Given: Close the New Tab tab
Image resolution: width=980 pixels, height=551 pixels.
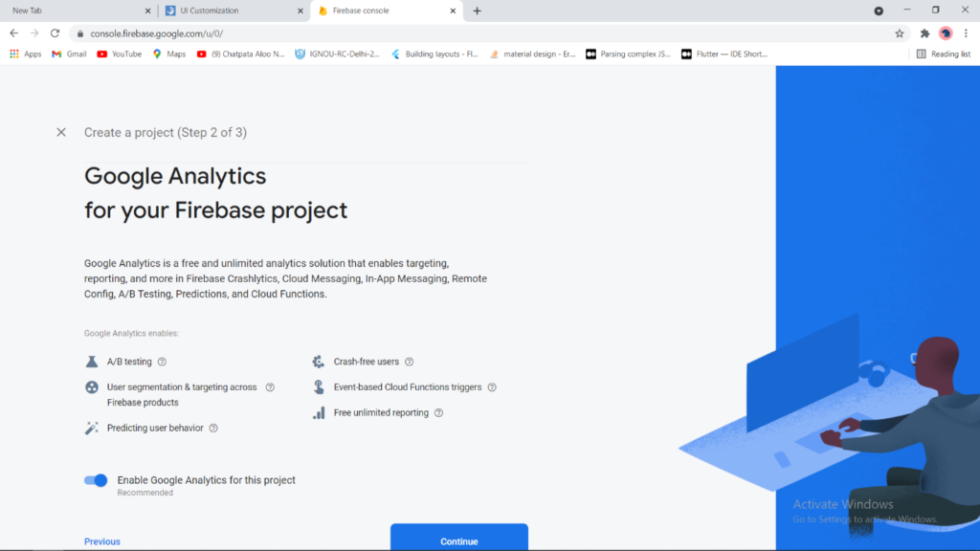Looking at the screenshot, I should pos(147,11).
